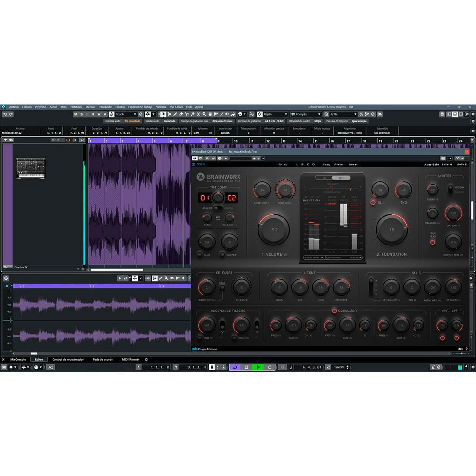Image resolution: width=476 pixels, height=476 pixels.
Task: Click the plugin redo arrow
Action: pyautogui.click(x=285, y=165)
